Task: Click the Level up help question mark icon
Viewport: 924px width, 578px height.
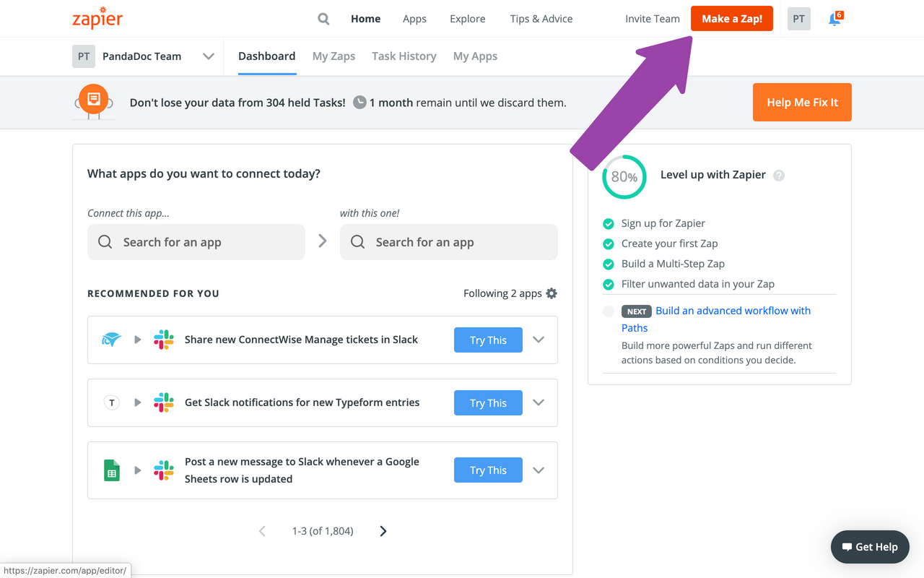Action: coord(779,176)
